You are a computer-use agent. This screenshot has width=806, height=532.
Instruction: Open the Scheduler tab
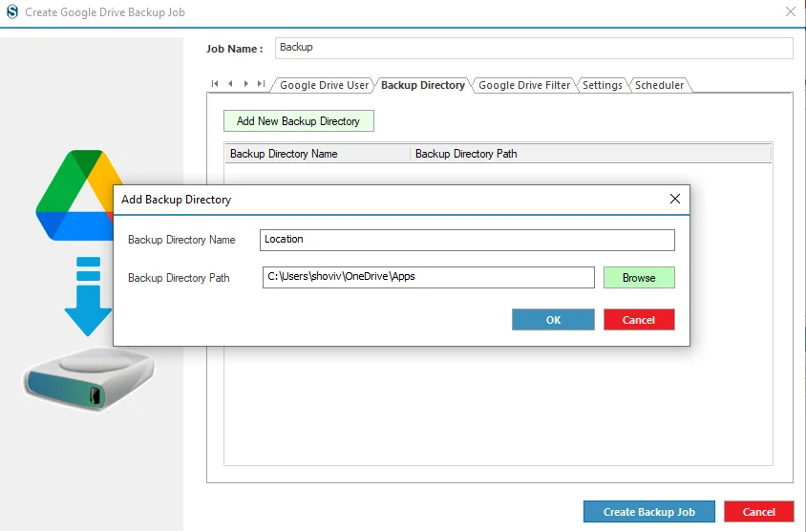click(x=660, y=85)
